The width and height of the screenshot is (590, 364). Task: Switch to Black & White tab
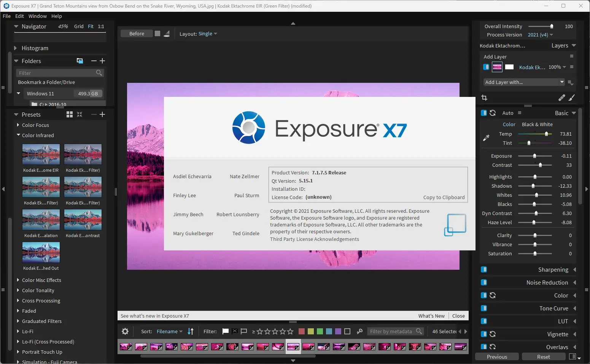point(537,124)
